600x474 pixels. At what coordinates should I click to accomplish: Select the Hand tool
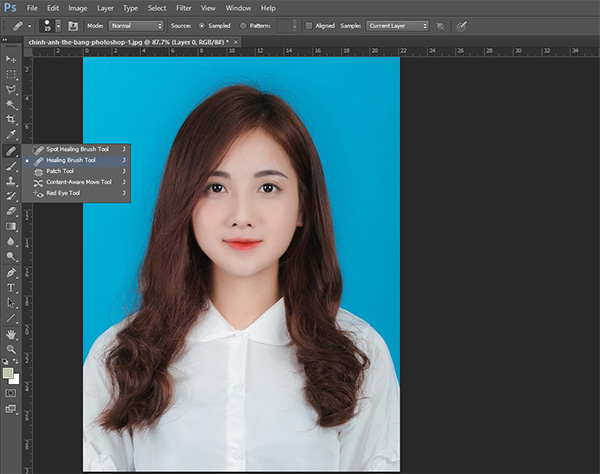pos(11,334)
